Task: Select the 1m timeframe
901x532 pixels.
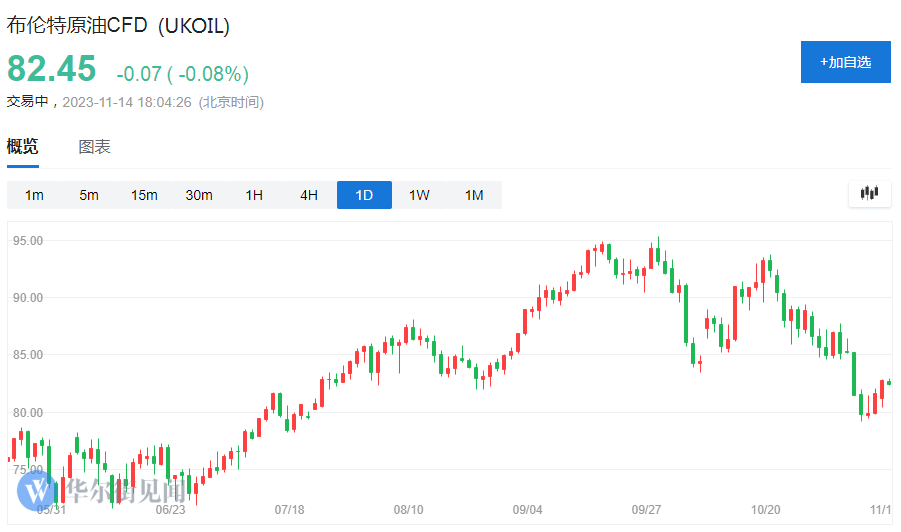Action: coord(34,195)
